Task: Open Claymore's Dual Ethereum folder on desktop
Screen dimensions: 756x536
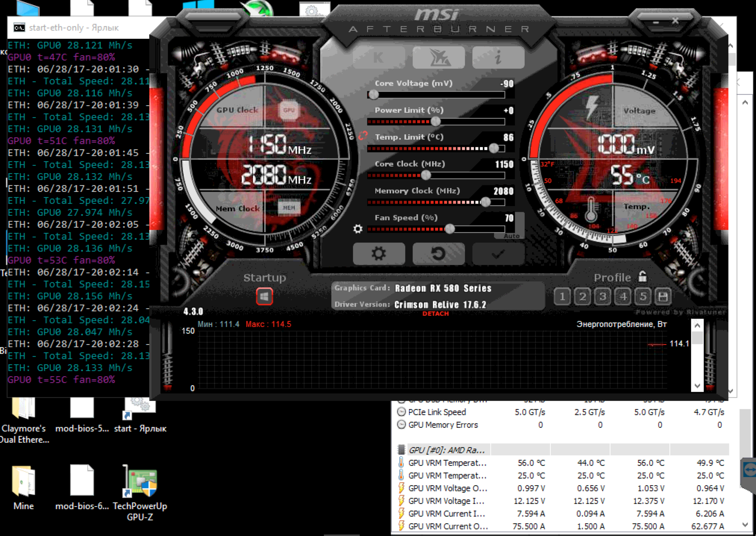Action: [x=24, y=420]
